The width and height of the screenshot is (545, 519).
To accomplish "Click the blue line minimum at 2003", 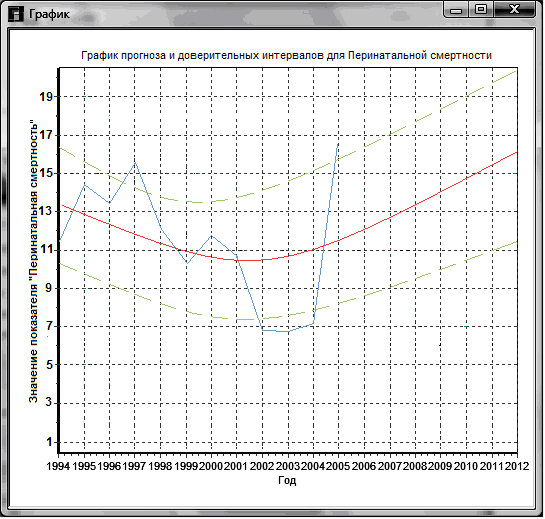I will [x=288, y=332].
